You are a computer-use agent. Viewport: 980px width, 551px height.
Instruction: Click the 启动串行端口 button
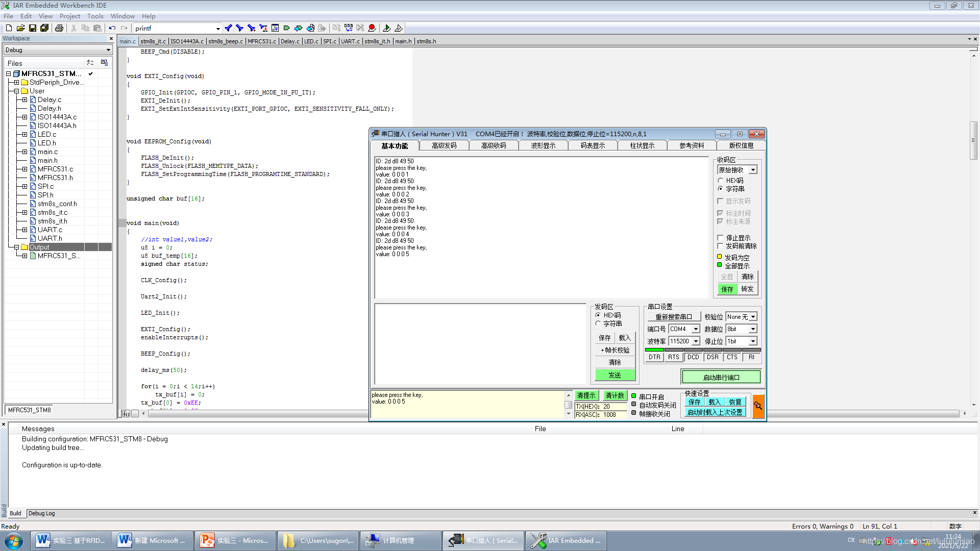click(721, 378)
